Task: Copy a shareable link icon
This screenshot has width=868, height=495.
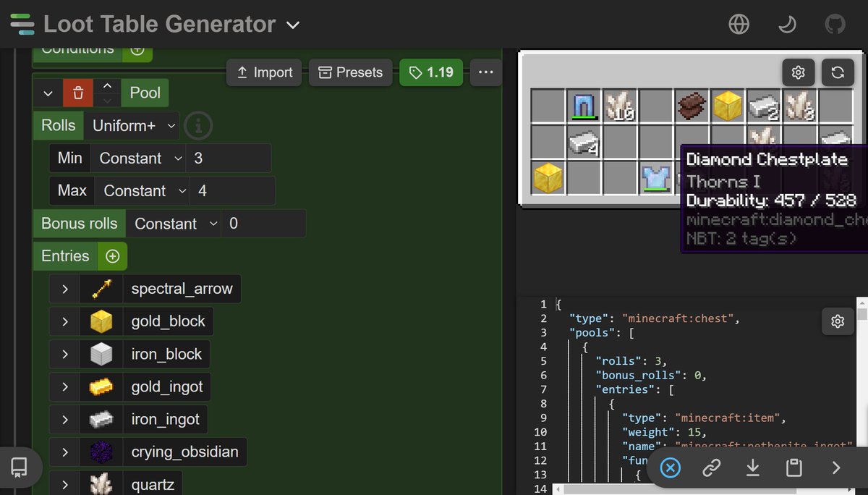Action: click(711, 468)
